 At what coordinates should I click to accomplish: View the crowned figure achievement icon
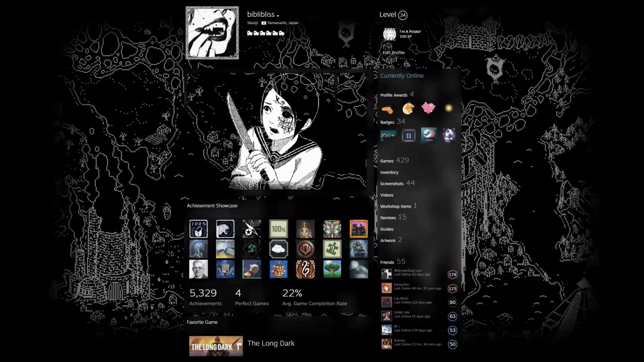(x=305, y=229)
